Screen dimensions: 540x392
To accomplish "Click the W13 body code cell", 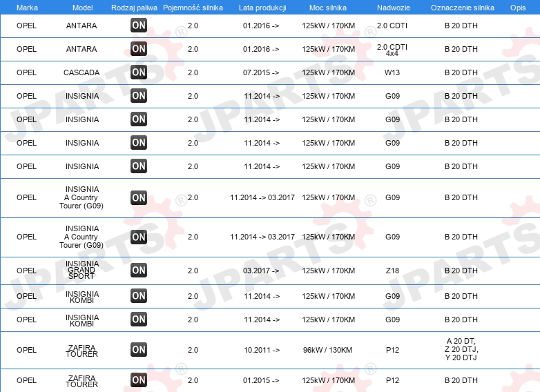I will 392,72.
